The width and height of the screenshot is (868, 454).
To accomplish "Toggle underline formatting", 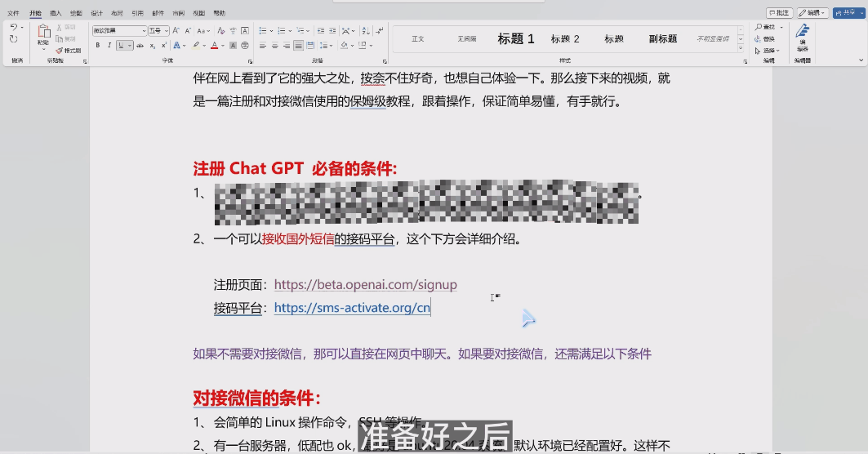I will pos(121,46).
